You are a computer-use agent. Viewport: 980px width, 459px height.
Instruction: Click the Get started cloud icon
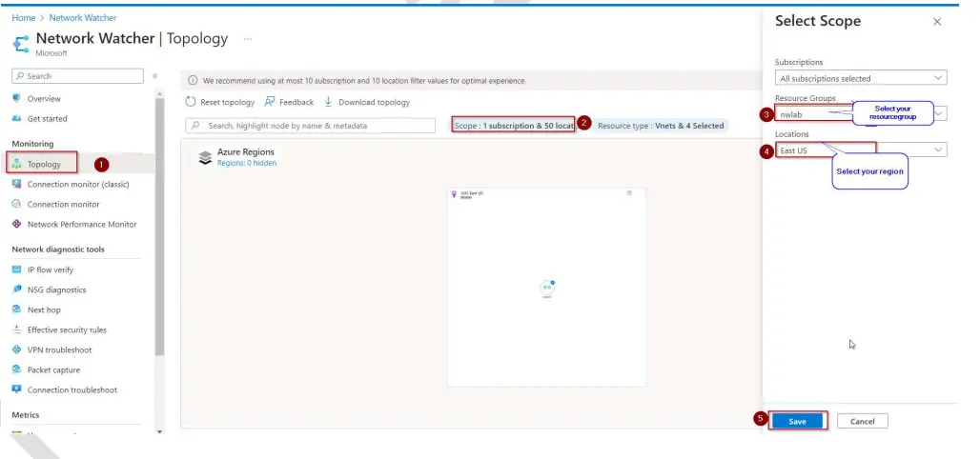coord(16,118)
